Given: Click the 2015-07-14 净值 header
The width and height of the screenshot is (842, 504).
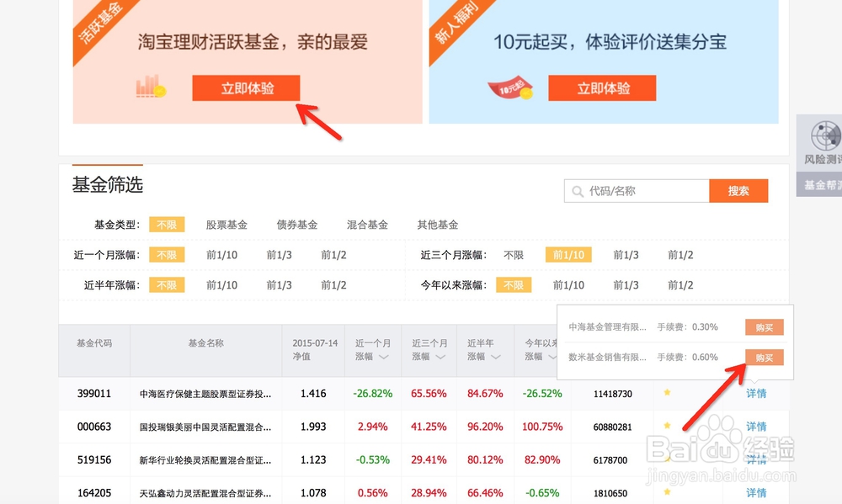Looking at the screenshot, I should coord(315,349).
